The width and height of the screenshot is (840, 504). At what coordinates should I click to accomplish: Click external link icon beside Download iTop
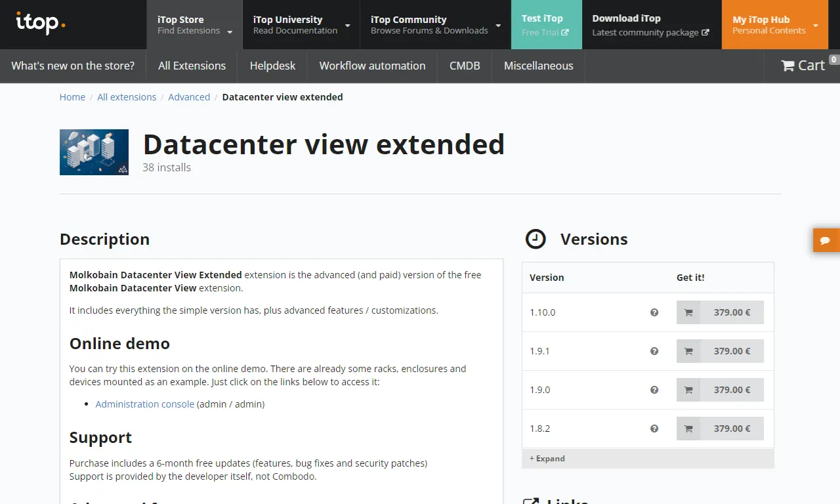[705, 32]
